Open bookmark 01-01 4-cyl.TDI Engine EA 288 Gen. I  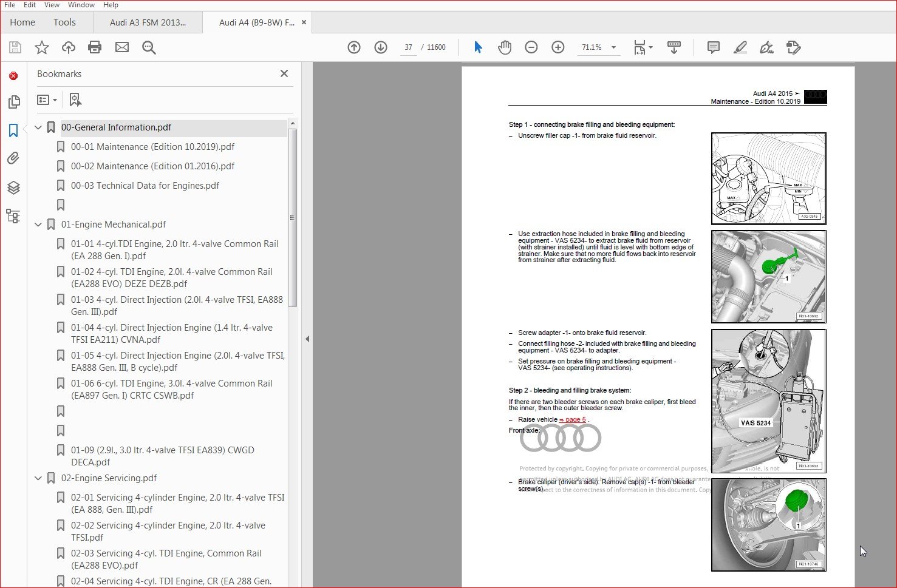coord(175,250)
